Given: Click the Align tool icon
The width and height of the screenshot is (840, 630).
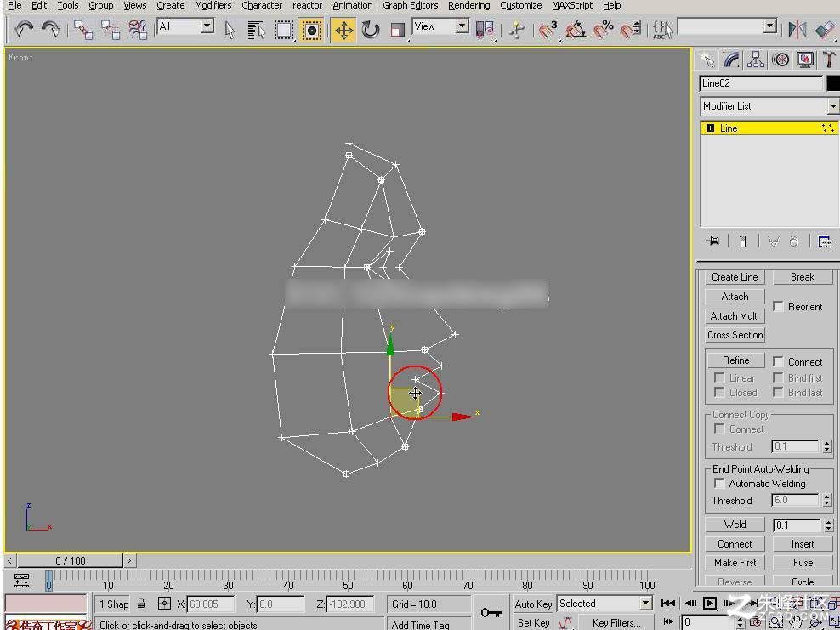Looking at the screenshot, I should (825, 30).
